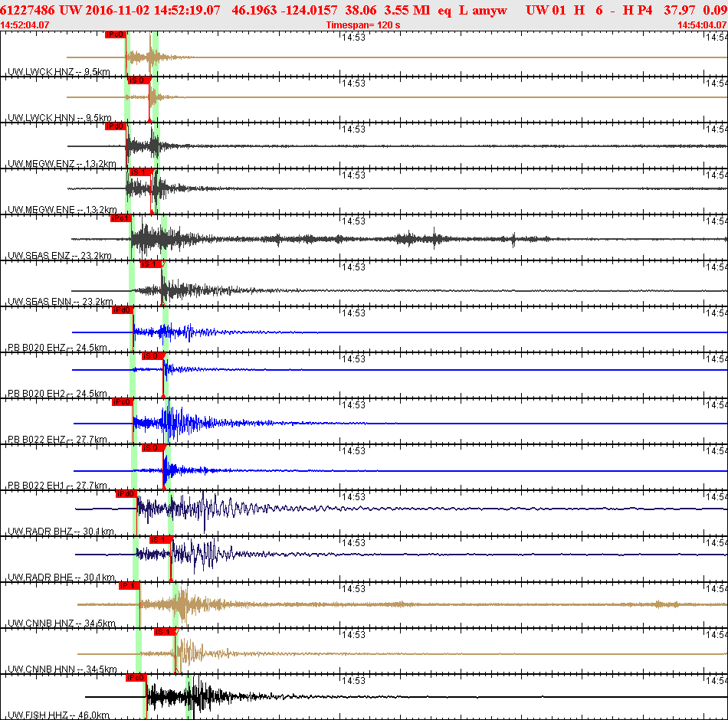This screenshot has width=728, height=720.
Task: Click the 14:52:04.07 start time label
Action: pyautogui.click(x=25, y=25)
